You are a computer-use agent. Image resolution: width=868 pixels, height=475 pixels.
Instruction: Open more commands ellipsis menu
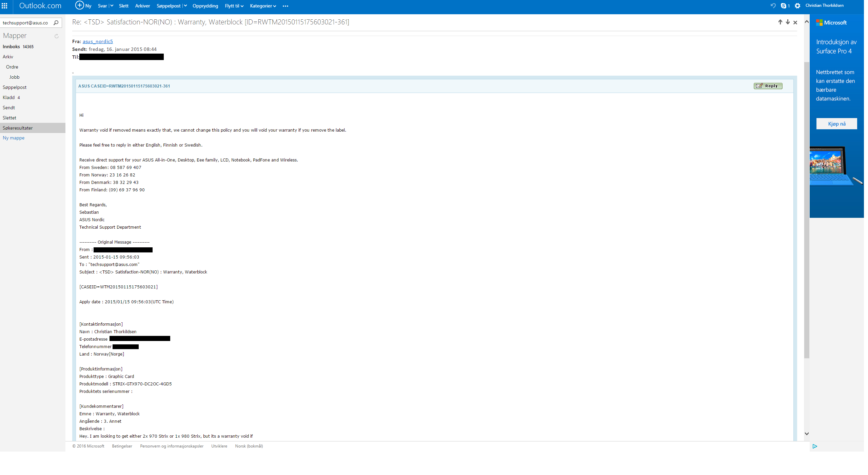click(285, 6)
